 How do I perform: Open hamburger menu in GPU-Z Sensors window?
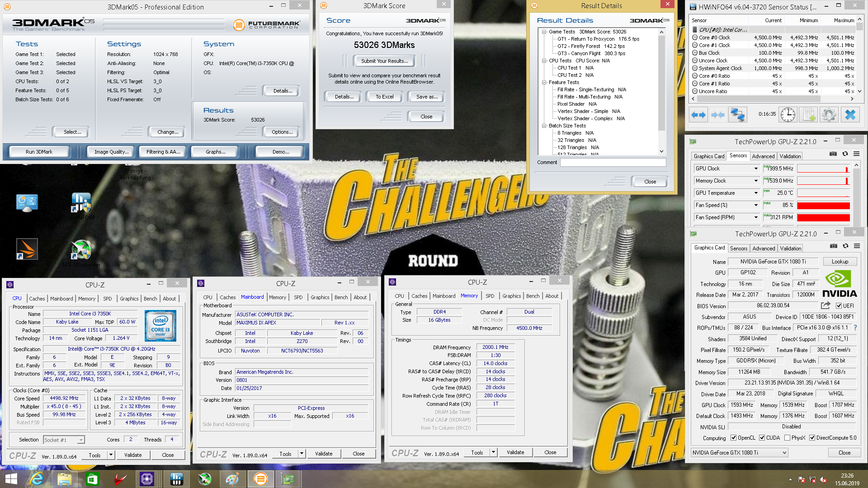pos(856,154)
